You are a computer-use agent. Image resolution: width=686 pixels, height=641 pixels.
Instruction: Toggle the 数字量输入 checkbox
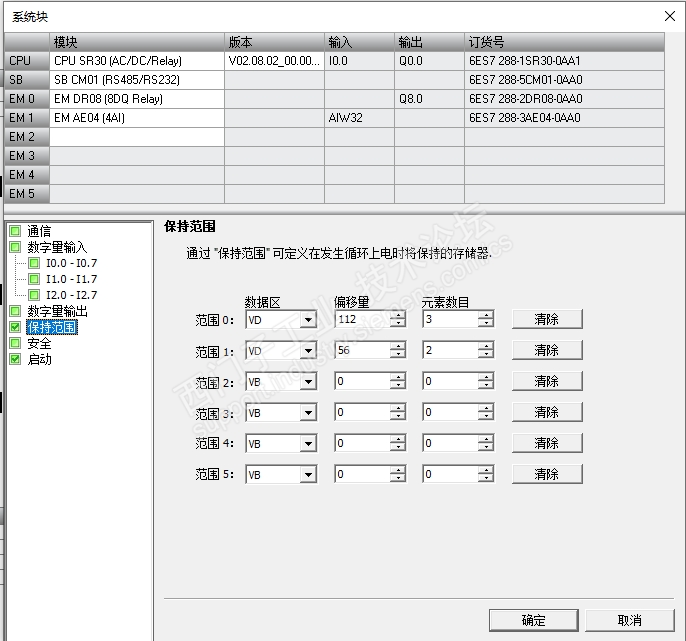pyautogui.click(x=15, y=247)
